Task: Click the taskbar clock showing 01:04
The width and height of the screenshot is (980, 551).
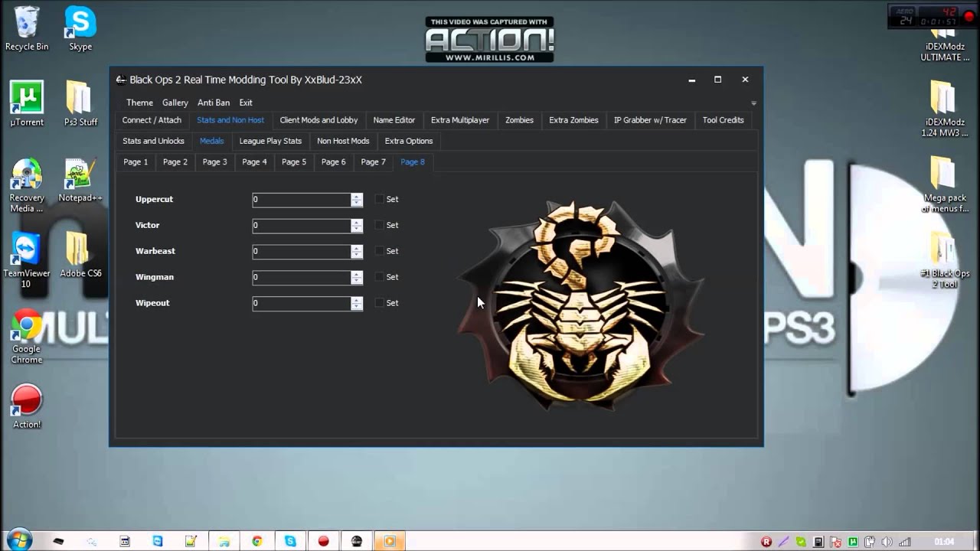Action: coord(944,542)
